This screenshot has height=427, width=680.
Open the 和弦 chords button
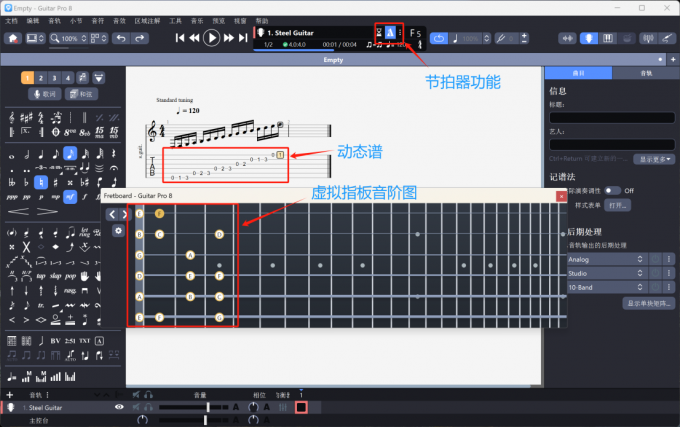(x=82, y=94)
